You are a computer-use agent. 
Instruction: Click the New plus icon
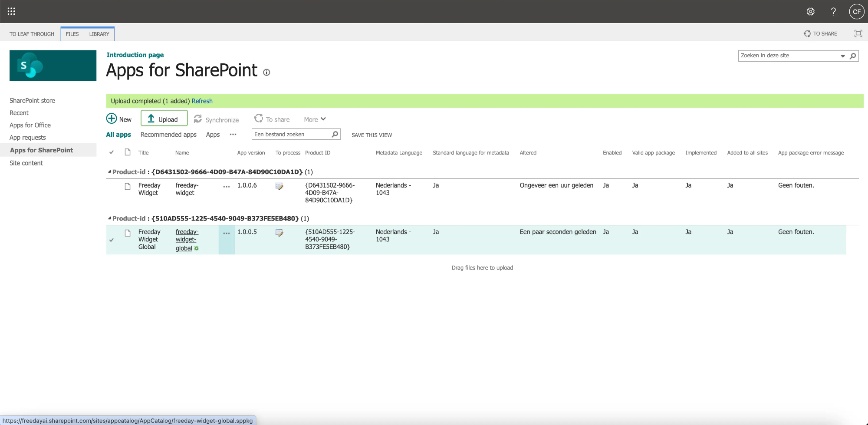(x=112, y=119)
